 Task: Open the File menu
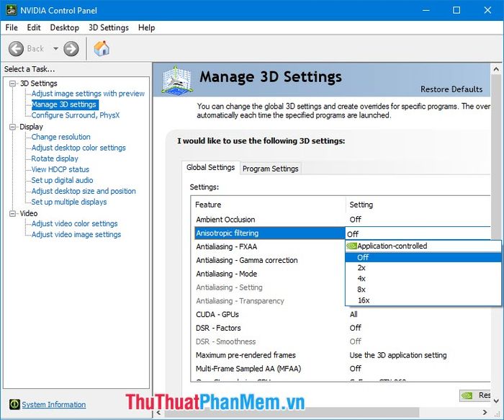click(x=12, y=27)
